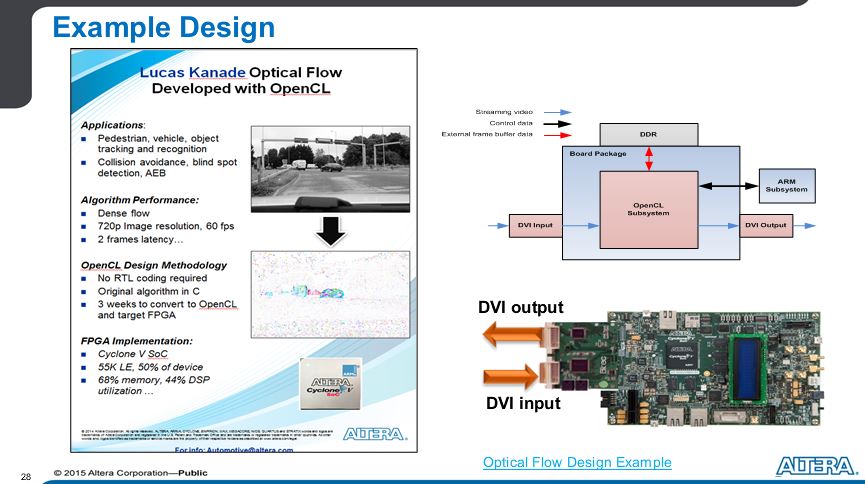Click the 'DVI input' label
Screen dimensions: 865x484
[523, 403]
